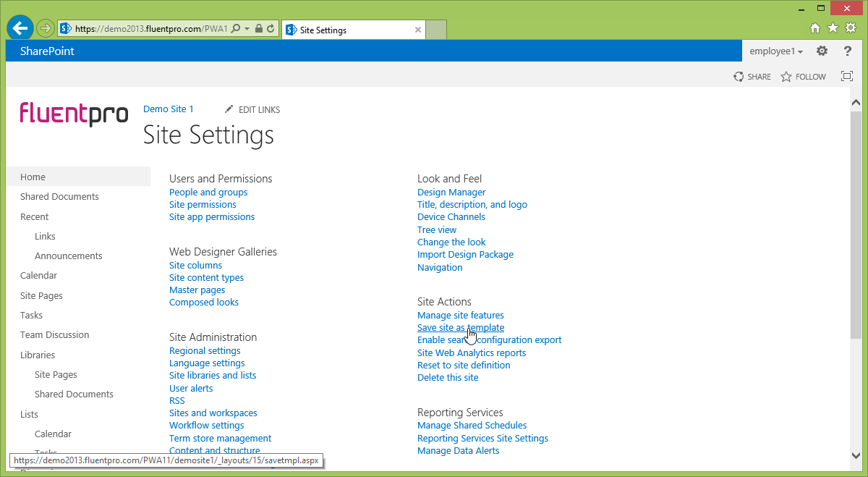Open the new blank browser tab

pos(436,30)
